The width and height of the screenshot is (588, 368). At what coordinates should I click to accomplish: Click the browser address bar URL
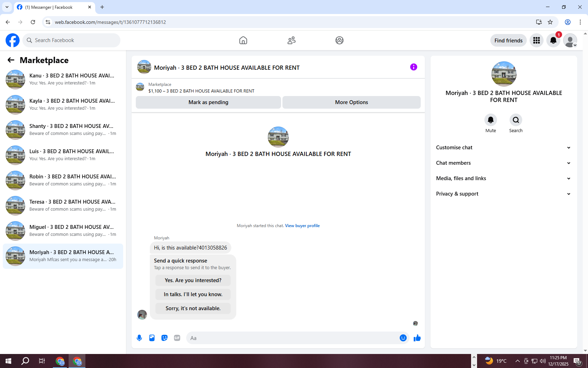[x=110, y=22]
